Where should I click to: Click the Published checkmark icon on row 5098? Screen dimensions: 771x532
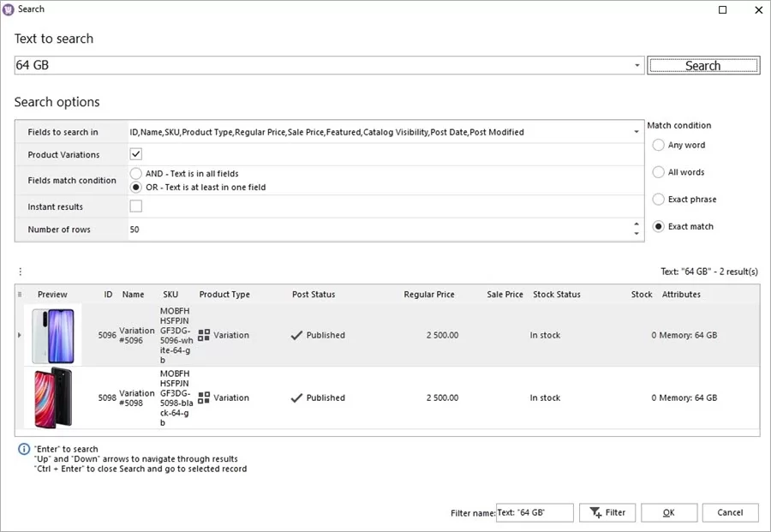coord(295,397)
